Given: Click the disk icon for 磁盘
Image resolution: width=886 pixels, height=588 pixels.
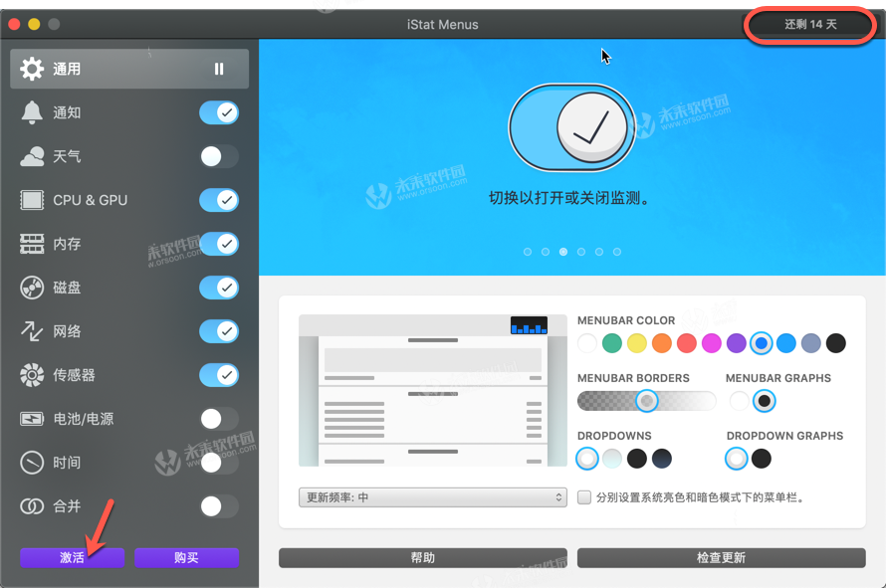Looking at the screenshot, I should click(x=32, y=288).
